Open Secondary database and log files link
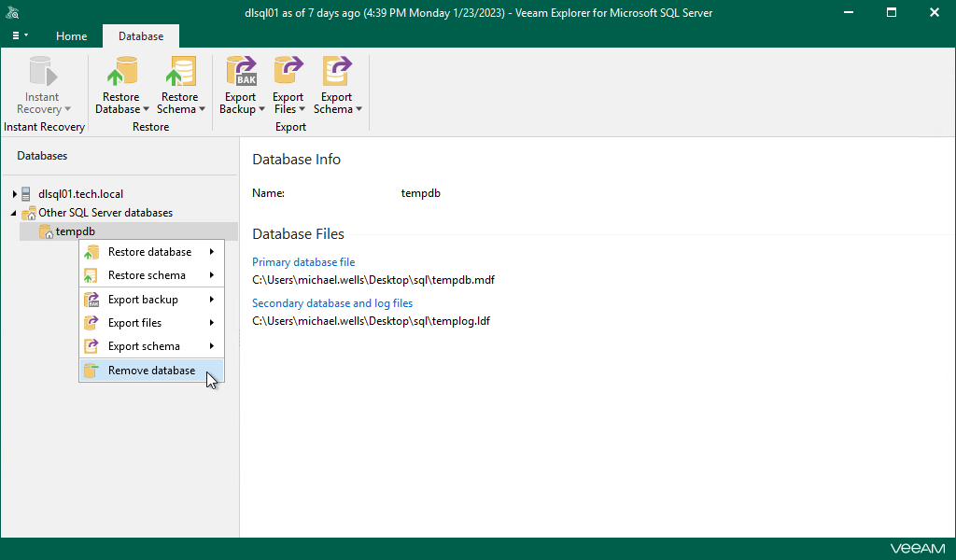The height and width of the screenshot is (560, 956). [332, 302]
